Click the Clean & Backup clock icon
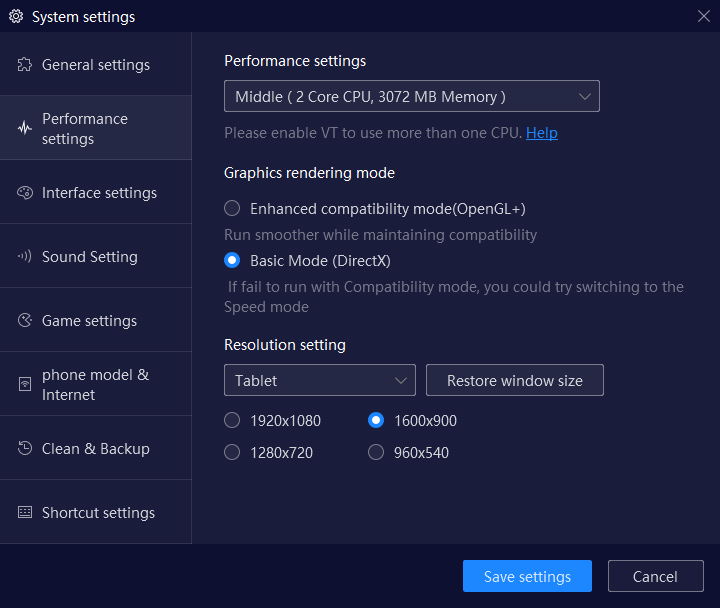 (x=25, y=448)
